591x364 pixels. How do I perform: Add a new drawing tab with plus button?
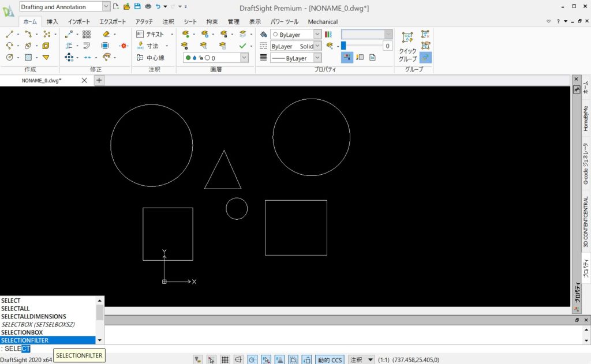(x=99, y=80)
